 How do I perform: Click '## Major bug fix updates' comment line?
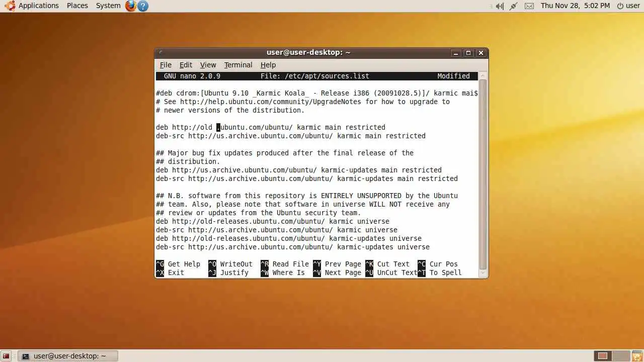[x=285, y=153]
